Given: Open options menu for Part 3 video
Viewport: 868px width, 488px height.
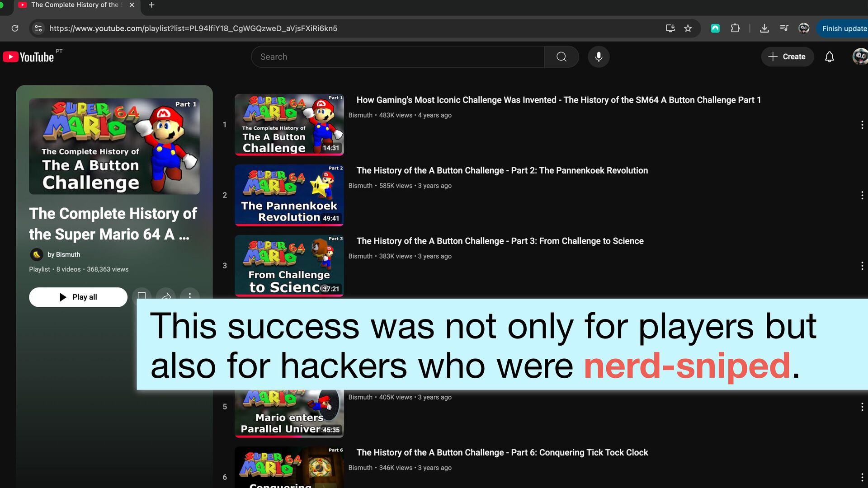Looking at the screenshot, I should 862,266.
